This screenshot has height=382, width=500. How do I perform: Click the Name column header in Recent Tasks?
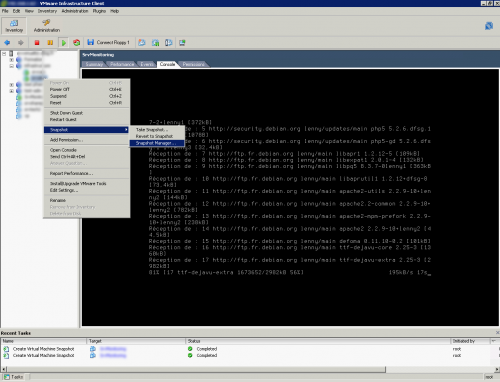(x=44, y=341)
